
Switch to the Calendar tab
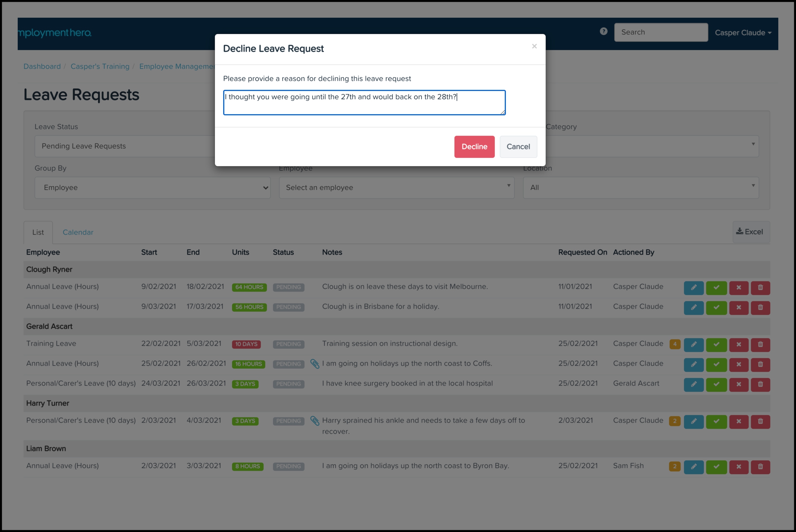click(x=78, y=233)
